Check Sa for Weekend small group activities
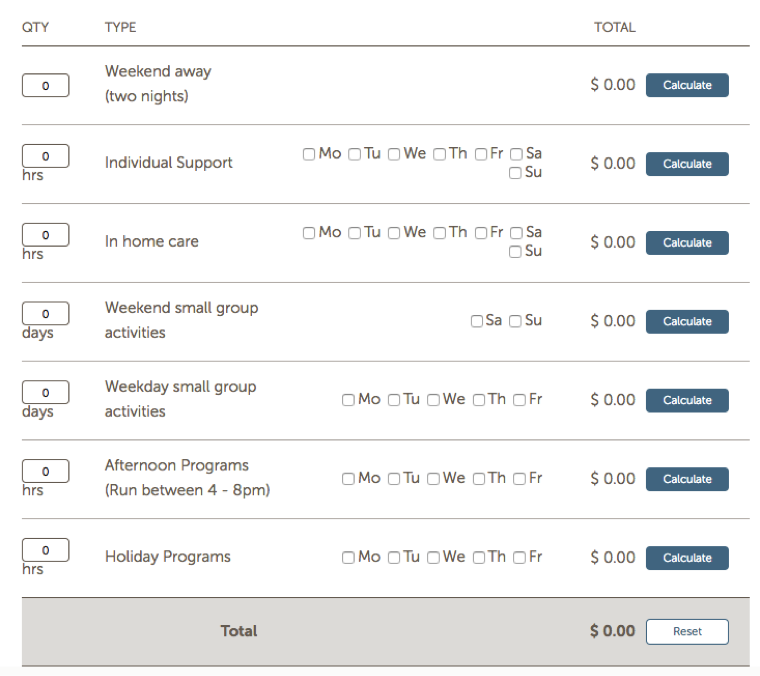This screenshot has height=676, width=760. (x=477, y=321)
